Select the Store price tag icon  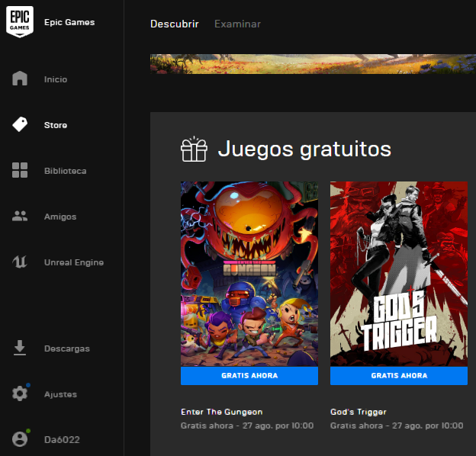[x=20, y=124]
